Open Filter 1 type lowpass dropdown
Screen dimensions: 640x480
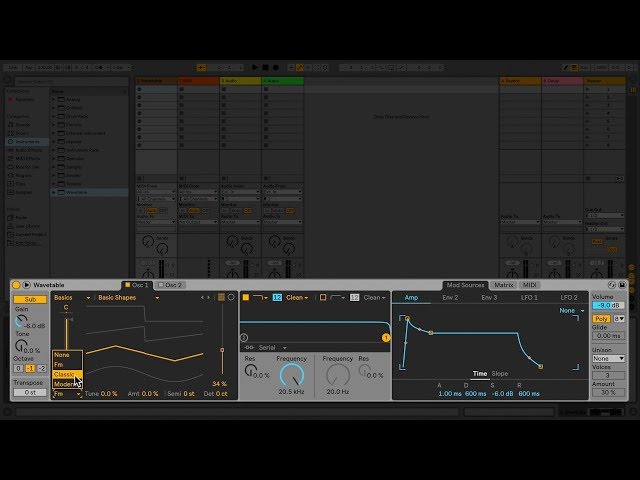(x=260, y=298)
